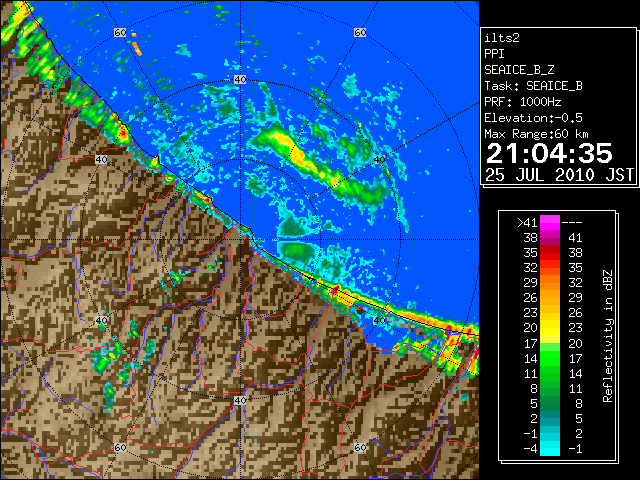
Task: Click the 40 km range label due north
Action: (x=240, y=80)
